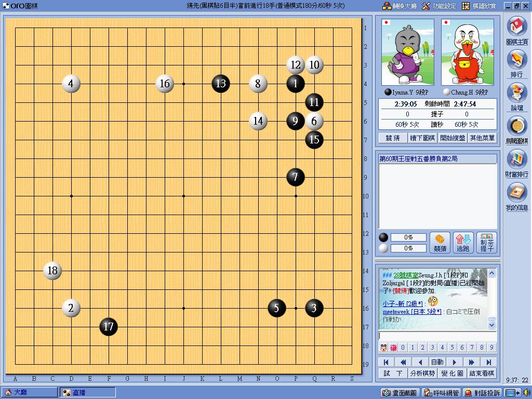The image size is (532, 399).
Task: Click quick-chat number 7 button
Action: [472, 348]
